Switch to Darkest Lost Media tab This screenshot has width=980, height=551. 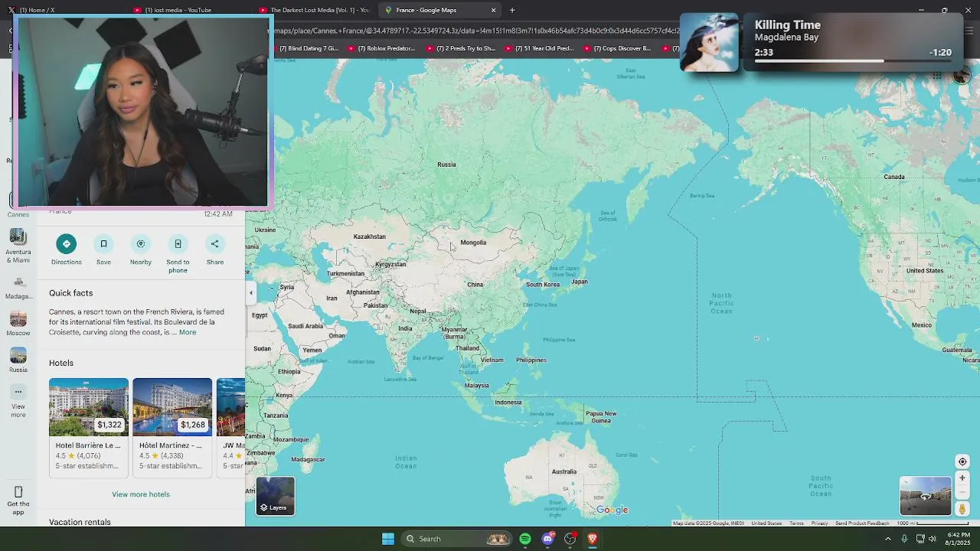[x=315, y=10]
